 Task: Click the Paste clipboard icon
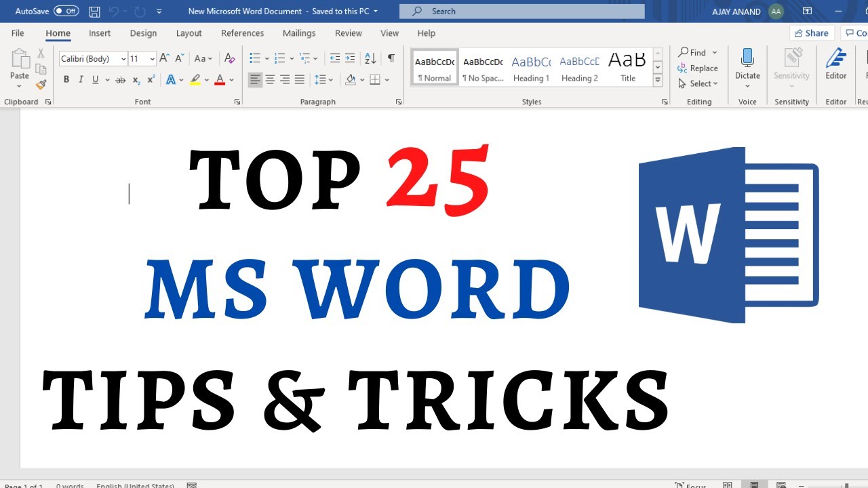pos(20,60)
